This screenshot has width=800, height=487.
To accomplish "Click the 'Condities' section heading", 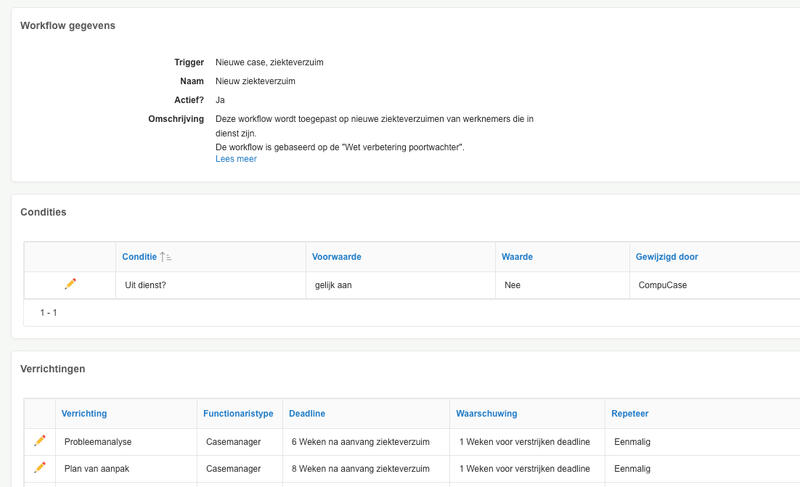I will pos(43,212).
